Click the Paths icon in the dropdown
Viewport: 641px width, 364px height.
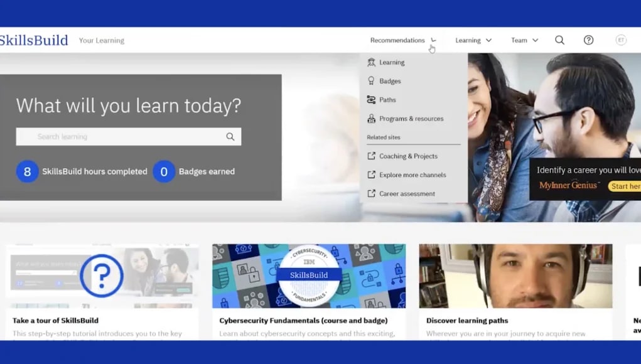(371, 100)
